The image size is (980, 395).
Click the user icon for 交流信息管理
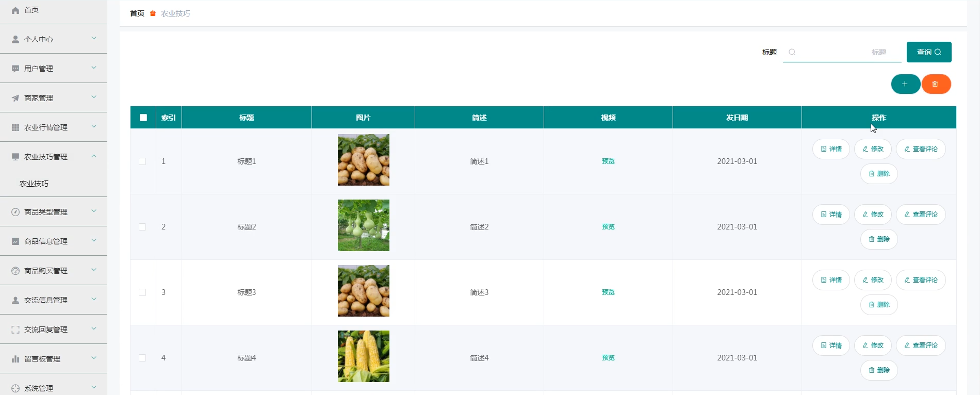[x=15, y=300]
